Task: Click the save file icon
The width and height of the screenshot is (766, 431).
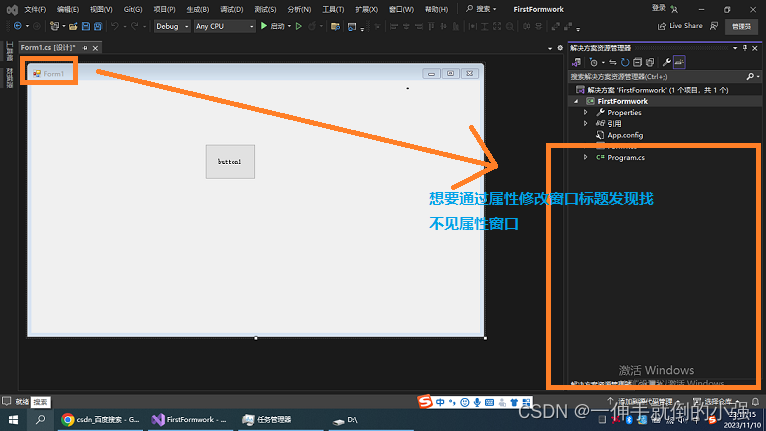Action: pyautogui.click(x=85, y=26)
